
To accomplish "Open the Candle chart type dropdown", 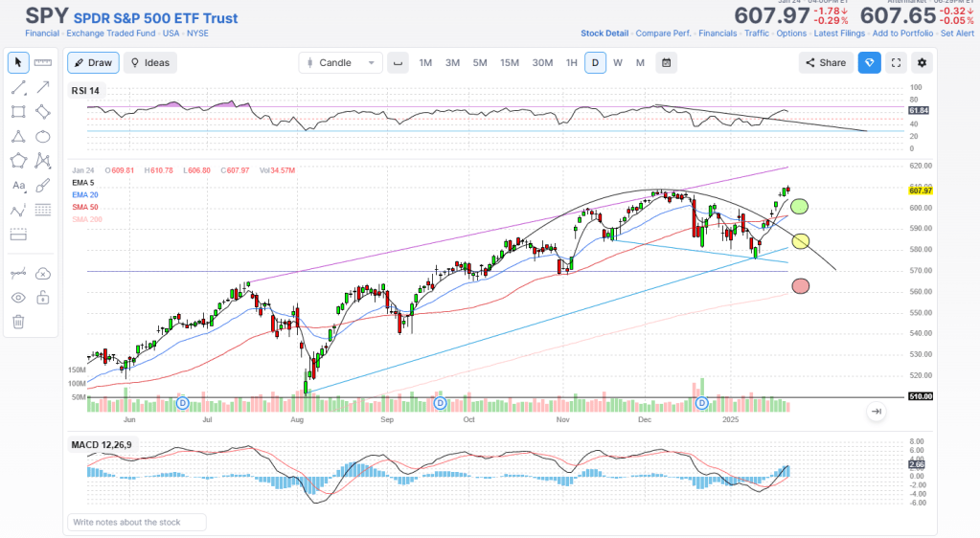I will click(340, 63).
